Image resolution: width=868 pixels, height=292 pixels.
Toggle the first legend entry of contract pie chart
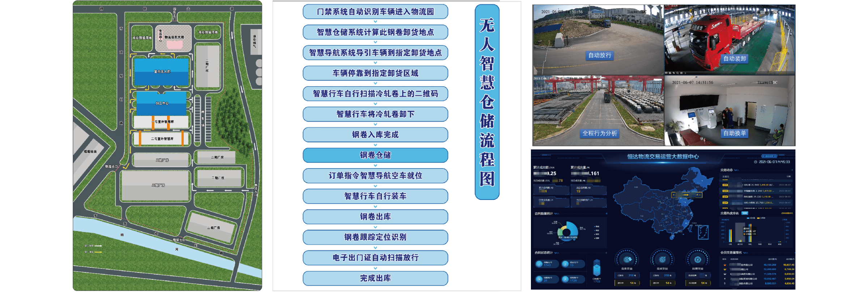pos(595,226)
